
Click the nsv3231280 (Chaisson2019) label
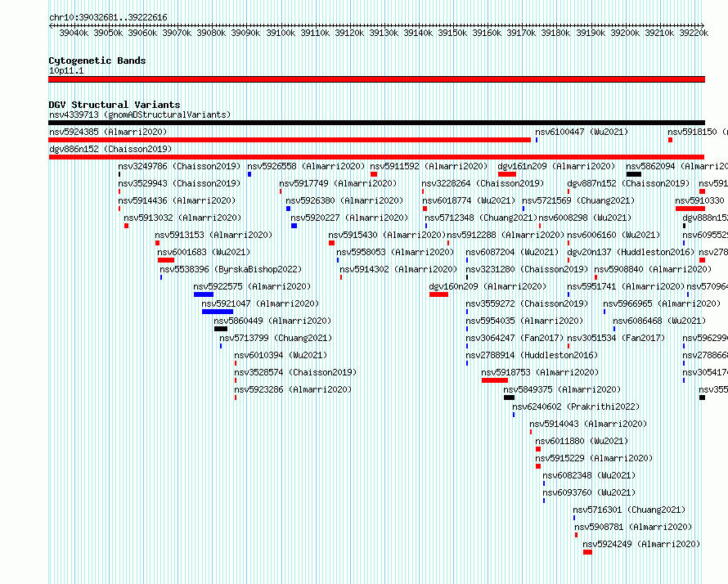[x=527, y=269]
